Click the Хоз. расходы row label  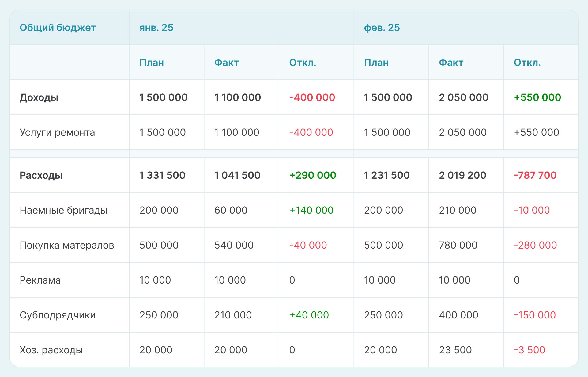[51, 350]
